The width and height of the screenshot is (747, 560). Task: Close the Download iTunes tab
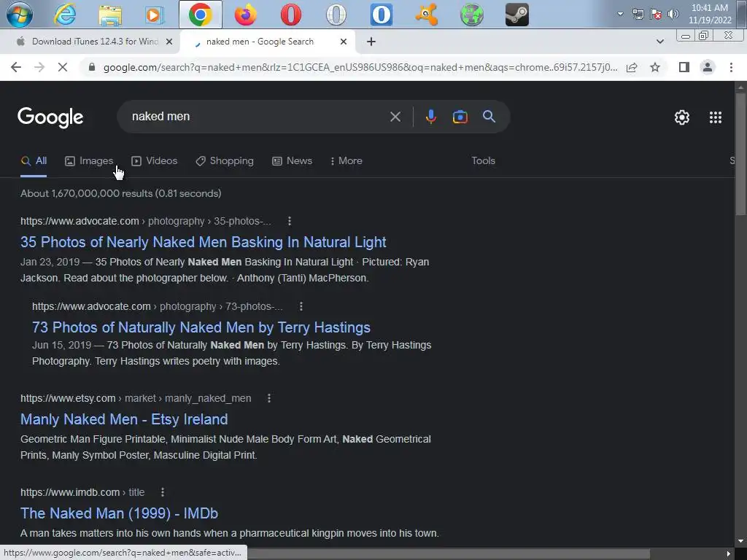coord(169,42)
